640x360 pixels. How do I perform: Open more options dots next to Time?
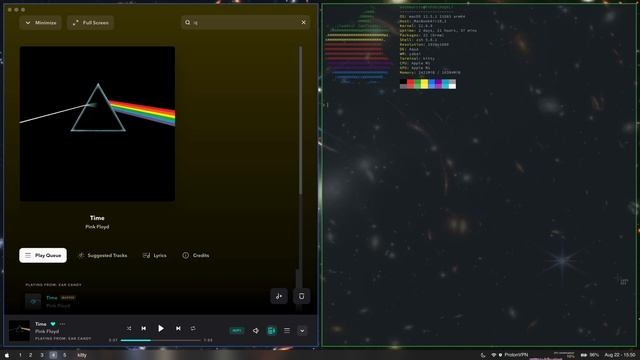(x=62, y=324)
